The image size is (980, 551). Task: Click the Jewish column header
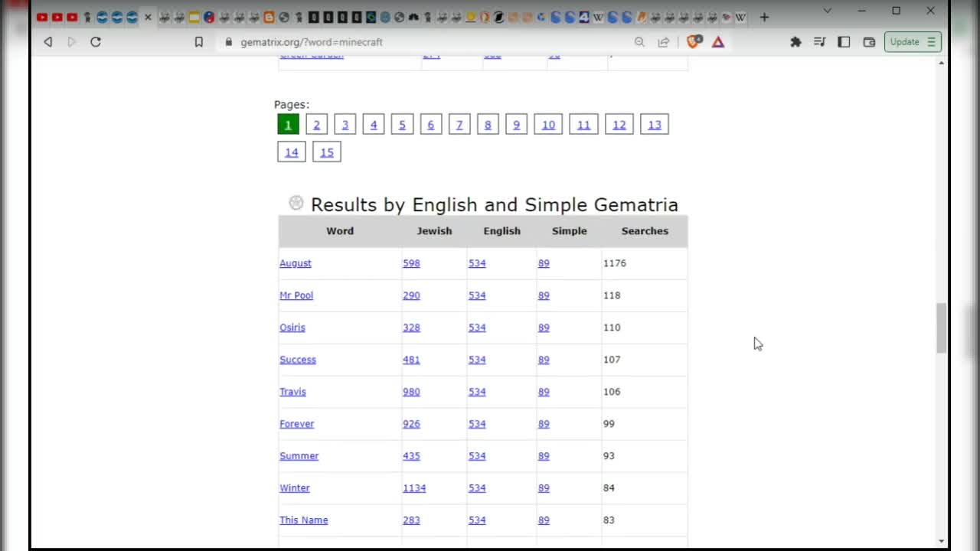click(434, 231)
